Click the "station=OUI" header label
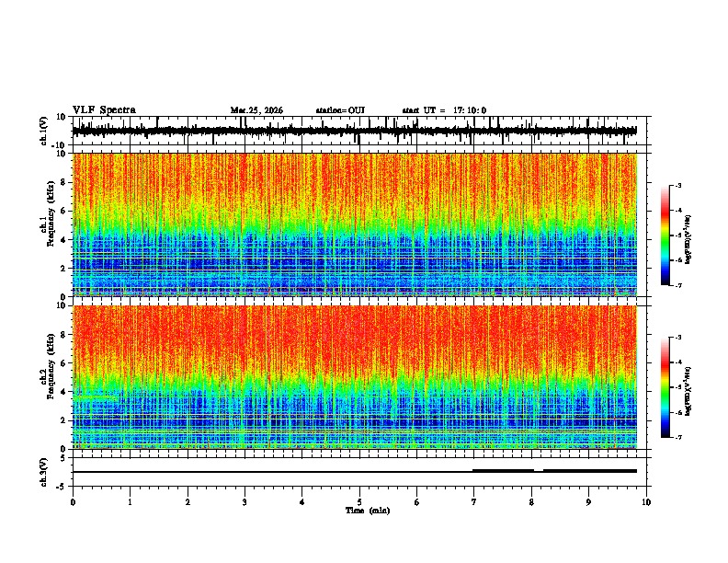The image size is (728, 563). click(x=340, y=110)
